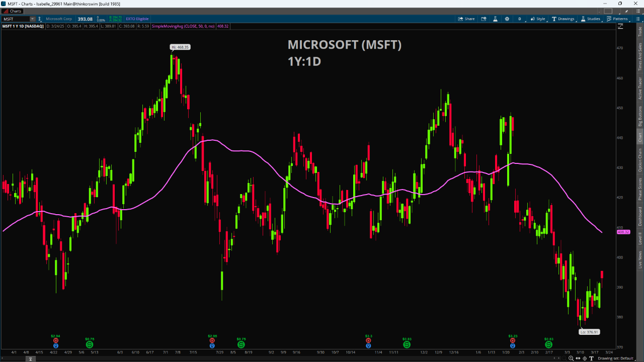
Task: Open the Drawings menu
Action: click(562, 19)
